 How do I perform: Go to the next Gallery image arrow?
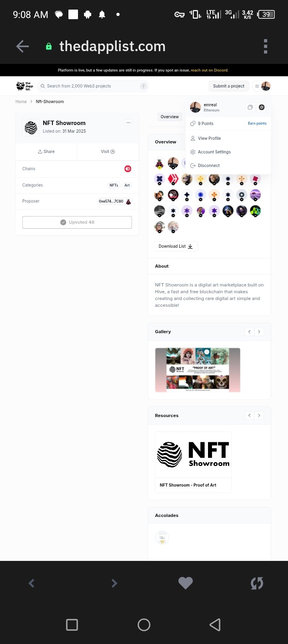(259, 332)
